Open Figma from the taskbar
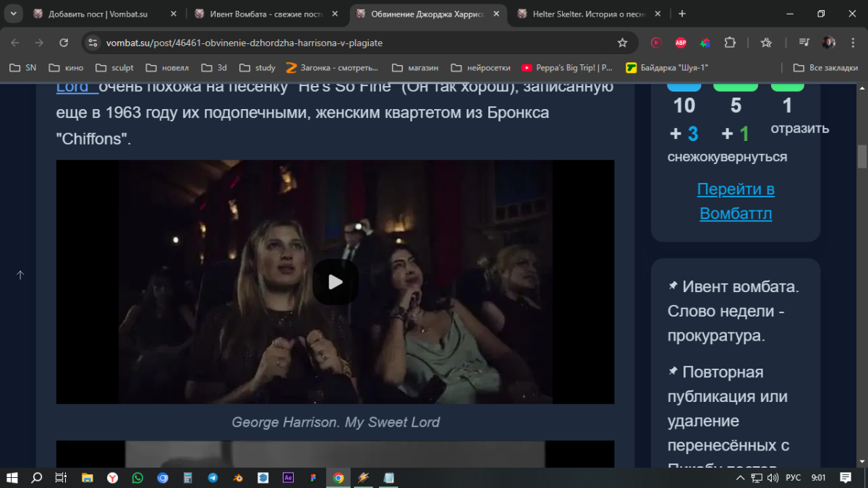This screenshot has height=488, width=868. click(313, 477)
